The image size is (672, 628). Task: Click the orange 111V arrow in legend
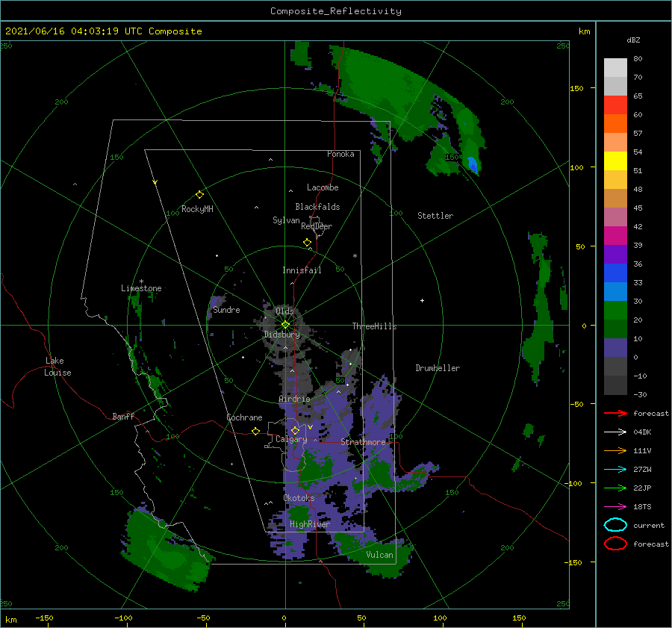(x=615, y=450)
